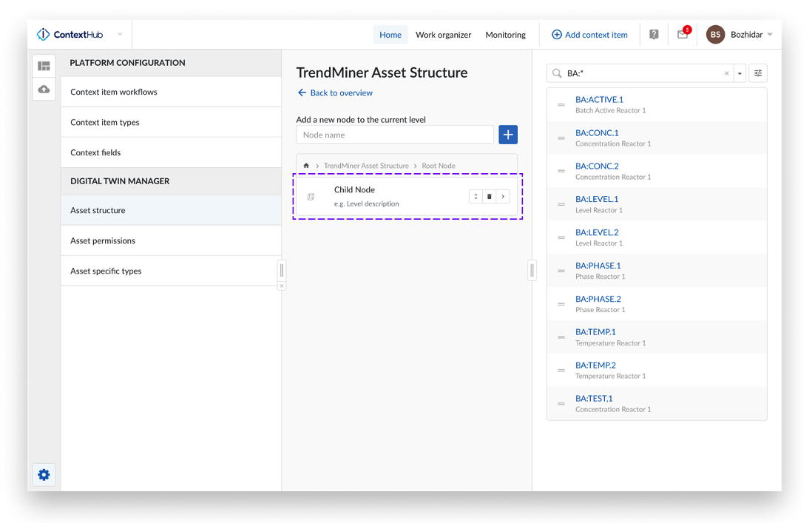This screenshot has height=523, width=812.
Task: Click the cloud upload sidebar icon
Action: point(44,90)
